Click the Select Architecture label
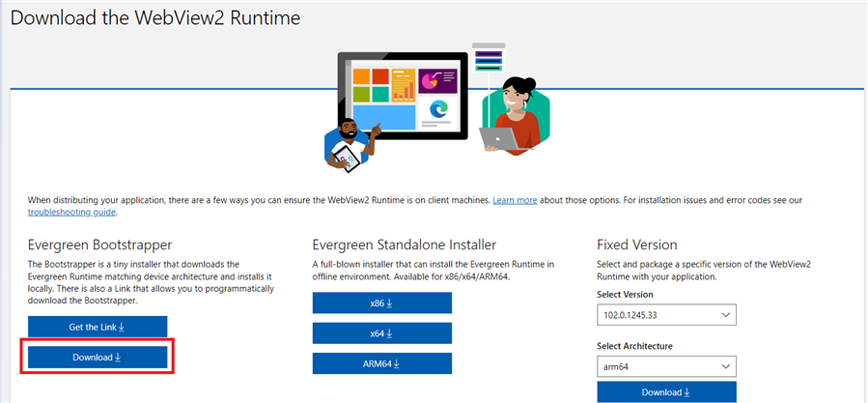The width and height of the screenshot is (868, 403). click(635, 346)
